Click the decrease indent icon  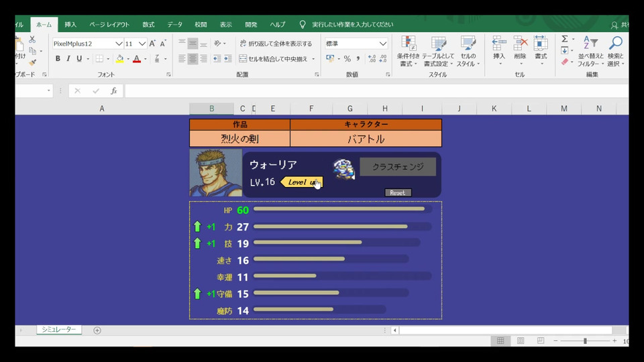217,59
